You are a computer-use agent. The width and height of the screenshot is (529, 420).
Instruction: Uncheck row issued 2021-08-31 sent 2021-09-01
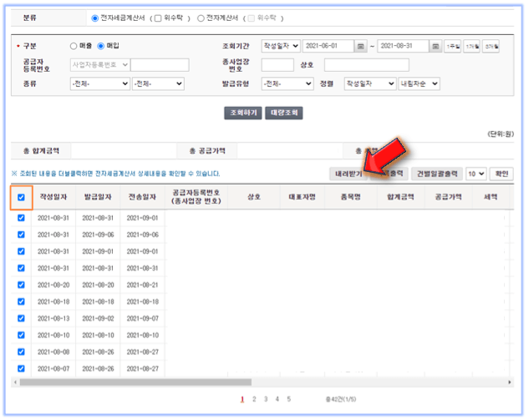(x=21, y=218)
